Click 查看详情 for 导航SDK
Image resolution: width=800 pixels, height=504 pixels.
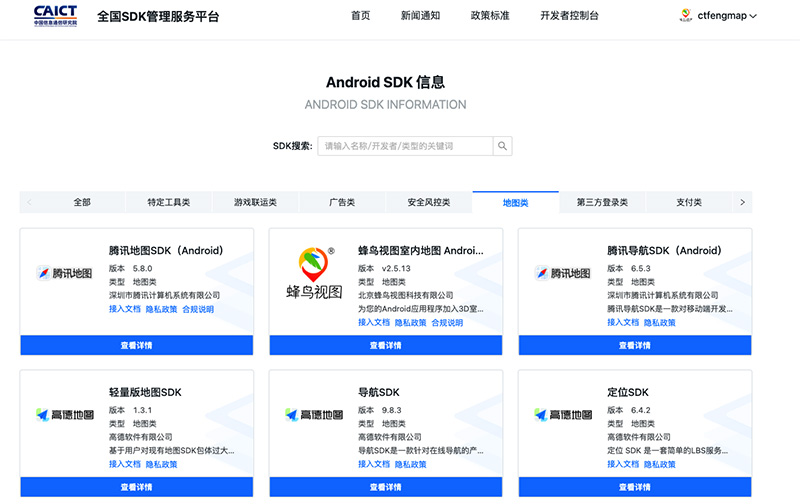pos(386,487)
